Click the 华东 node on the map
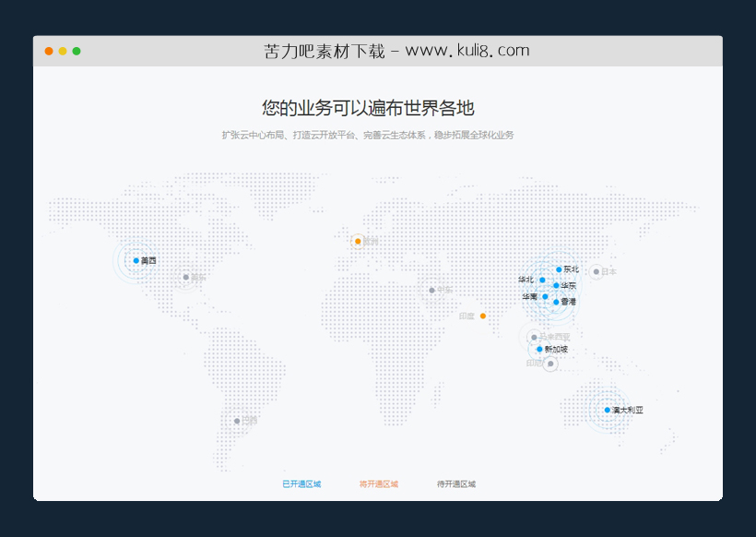The height and width of the screenshot is (537, 756). (555, 286)
